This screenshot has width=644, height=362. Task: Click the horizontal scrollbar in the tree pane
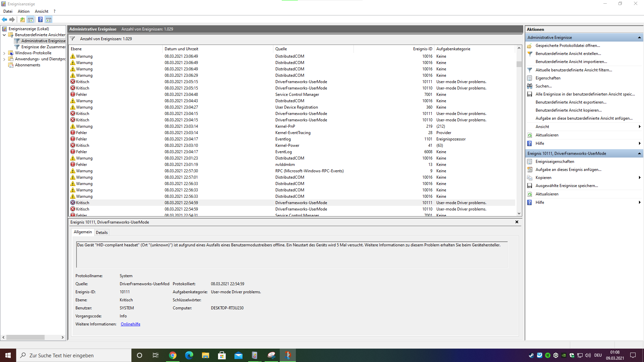point(25,337)
